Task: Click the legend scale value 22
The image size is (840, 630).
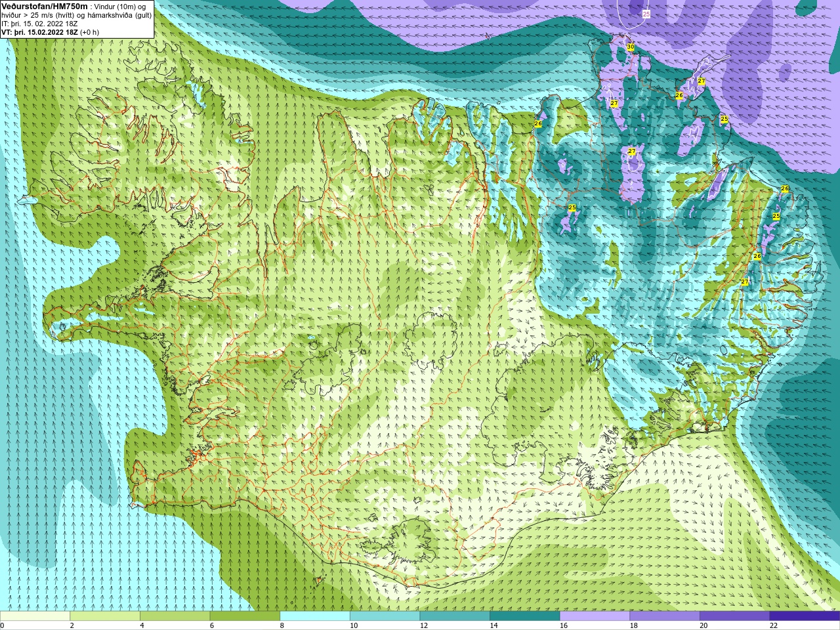Action: 774,626
